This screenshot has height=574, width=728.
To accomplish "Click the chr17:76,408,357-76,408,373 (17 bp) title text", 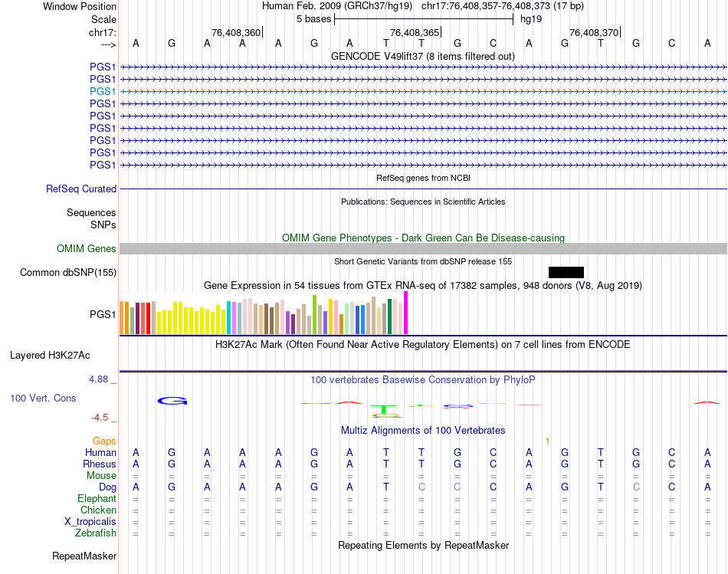I will (x=503, y=6).
